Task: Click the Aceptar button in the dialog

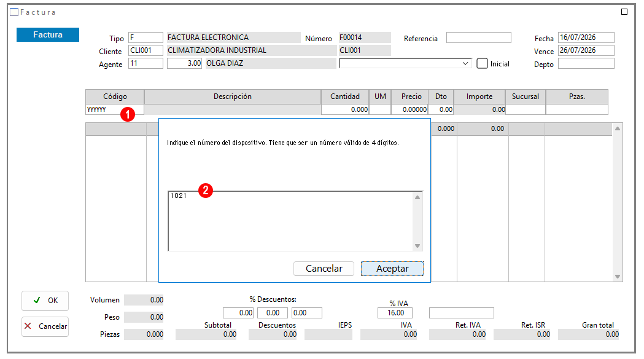Action: pyautogui.click(x=392, y=269)
